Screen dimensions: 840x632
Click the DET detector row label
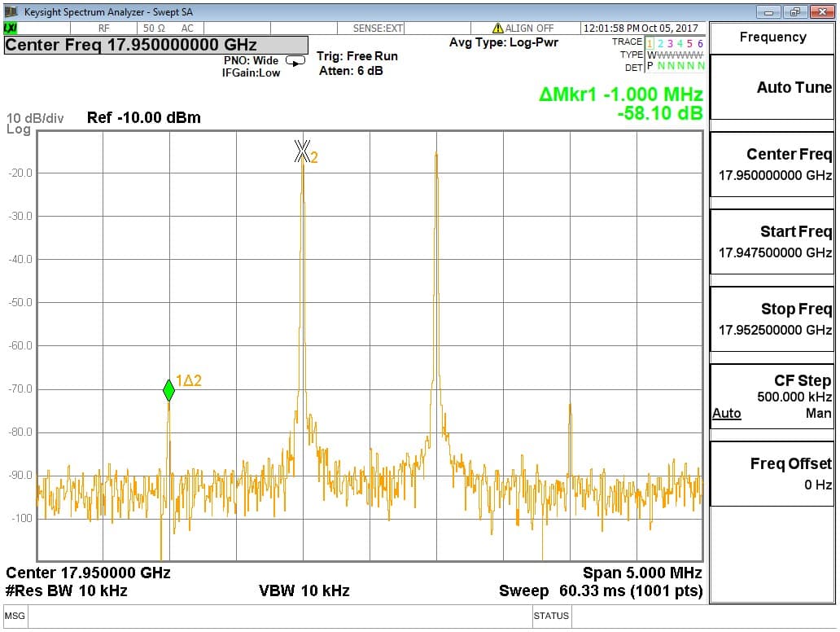tap(633, 68)
